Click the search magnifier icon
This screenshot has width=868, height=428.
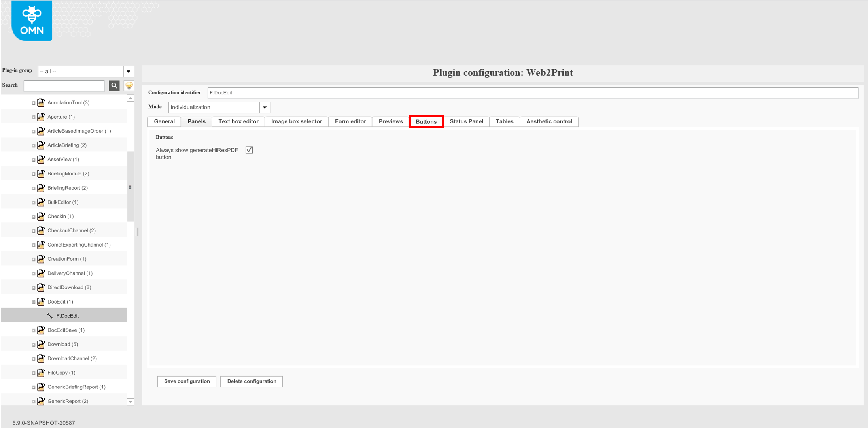point(114,85)
